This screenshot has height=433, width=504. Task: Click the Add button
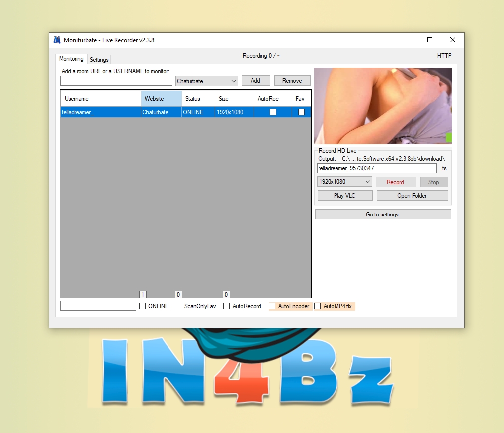(256, 81)
